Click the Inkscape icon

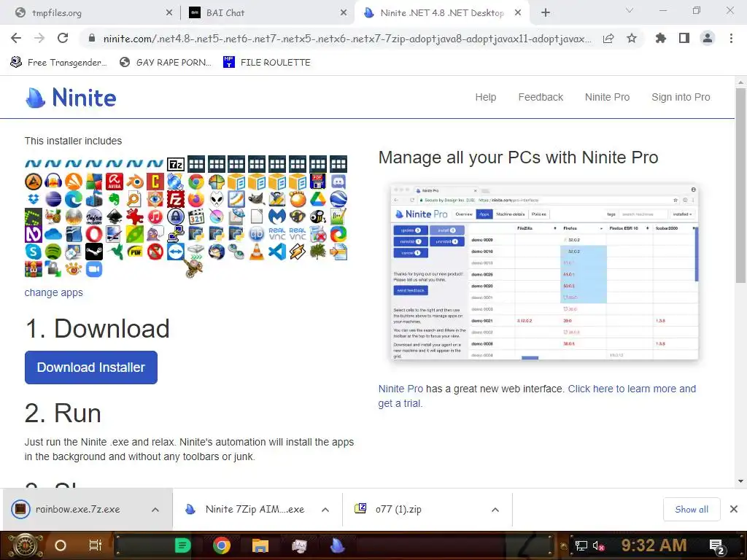115,217
